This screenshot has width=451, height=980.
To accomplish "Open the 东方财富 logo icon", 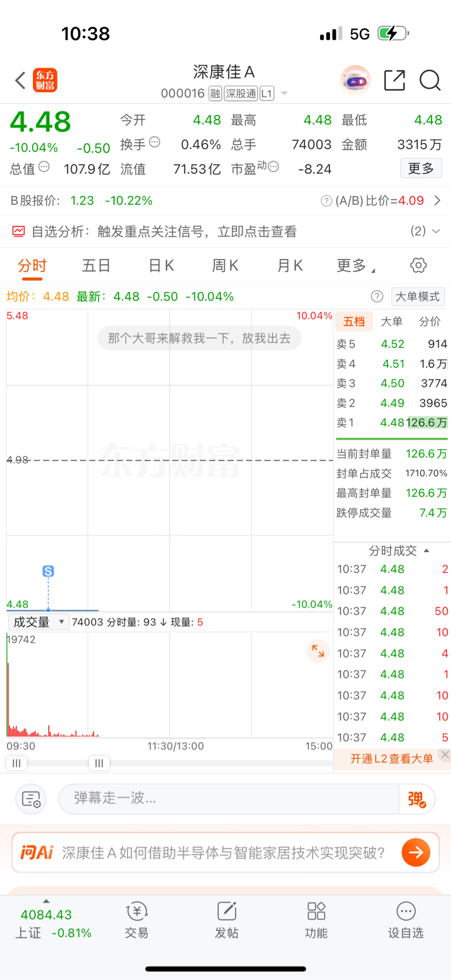I will 45,80.
